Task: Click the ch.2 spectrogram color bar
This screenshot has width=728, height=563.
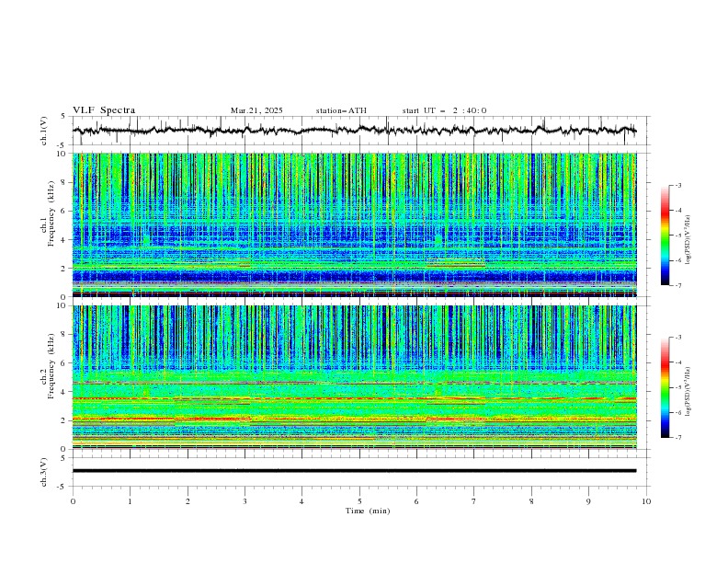Action: pyautogui.click(x=665, y=387)
